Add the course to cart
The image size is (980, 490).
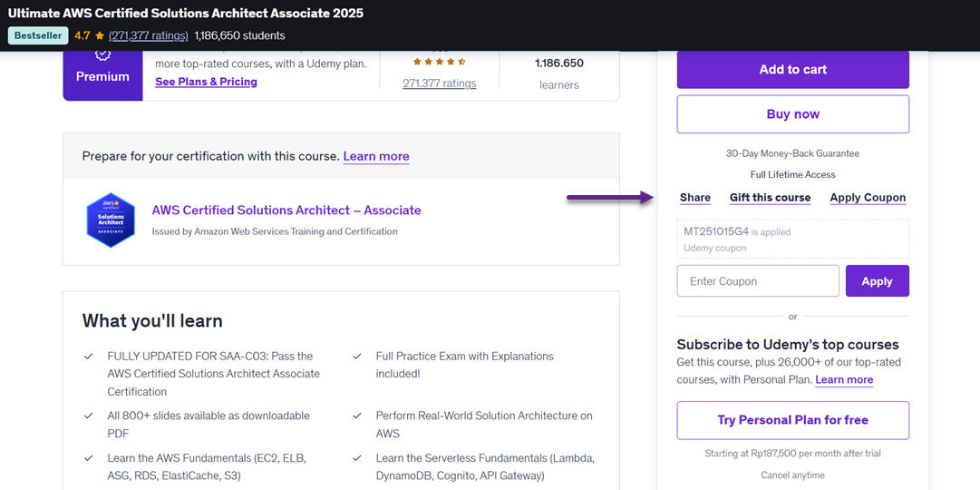[x=792, y=70]
